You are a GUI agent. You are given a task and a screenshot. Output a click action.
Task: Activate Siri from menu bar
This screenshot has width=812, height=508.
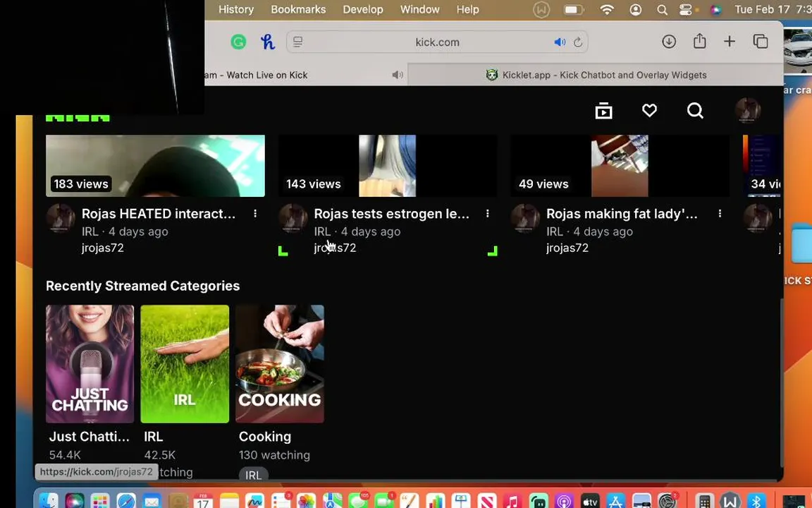pyautogui.click(x=715, y=10)
